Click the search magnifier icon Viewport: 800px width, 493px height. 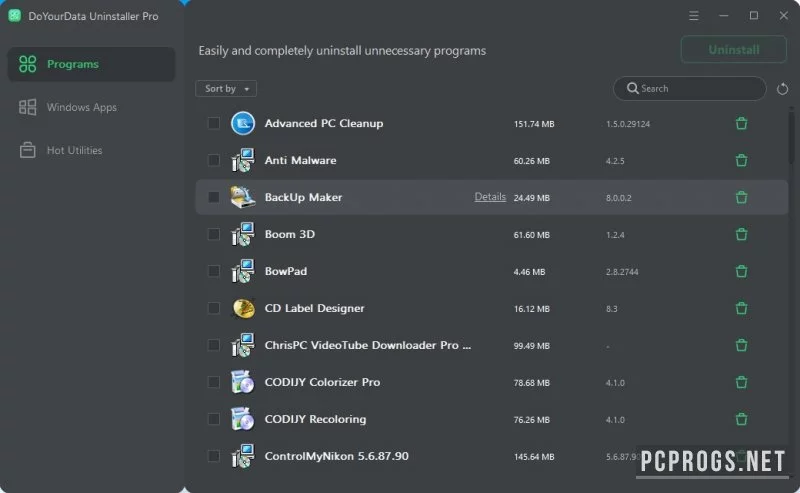tap(632, 88)
